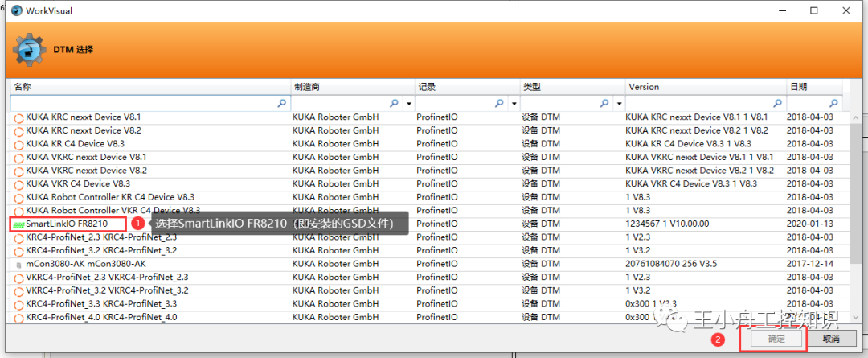
Task: Click the icon of VKRC4-ProfiNet_3.2 row
Action: pos(18,291)
